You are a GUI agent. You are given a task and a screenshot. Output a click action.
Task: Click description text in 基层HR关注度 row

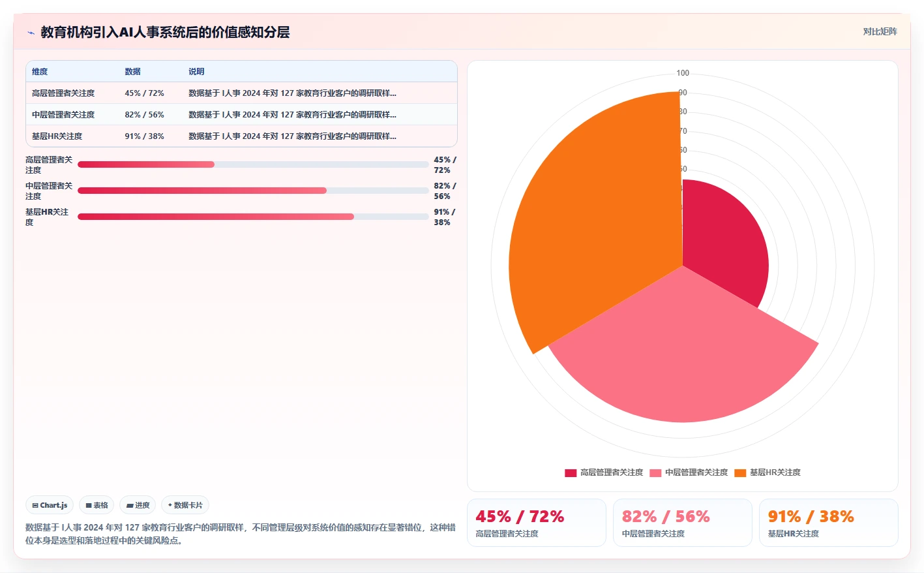293,136
